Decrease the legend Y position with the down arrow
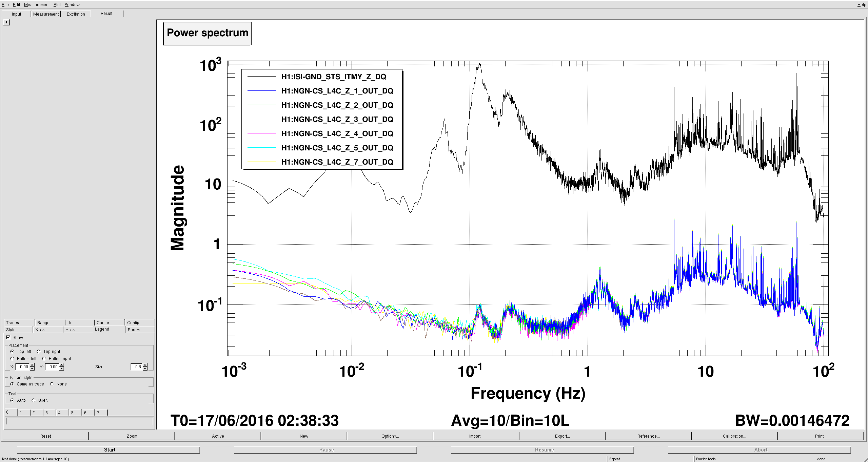The image size is (868, 462). pos(62,369)
